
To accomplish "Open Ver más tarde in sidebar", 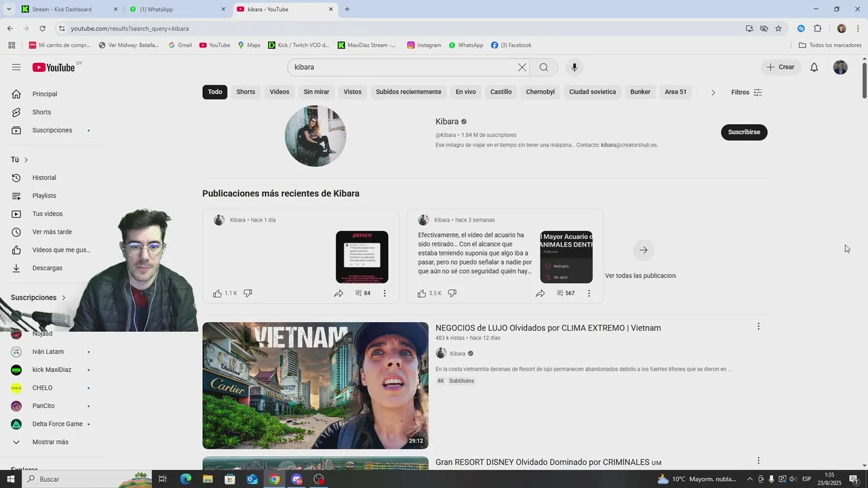I will [x=51, y=232].
